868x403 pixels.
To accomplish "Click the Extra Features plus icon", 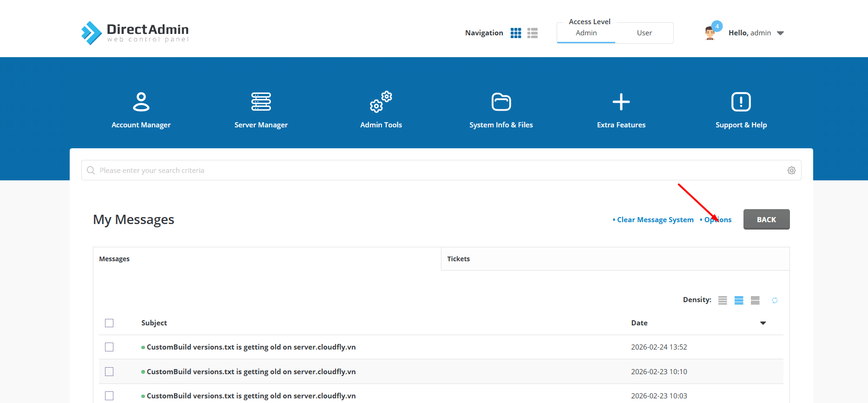I will (621, 102).
